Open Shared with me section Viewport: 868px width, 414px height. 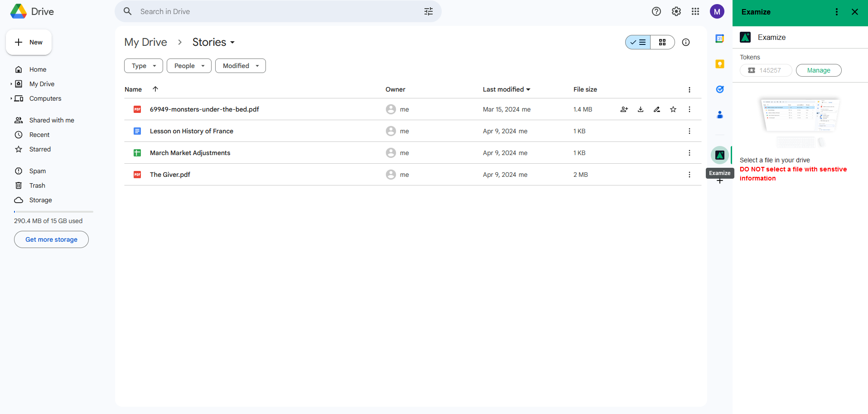52,120
